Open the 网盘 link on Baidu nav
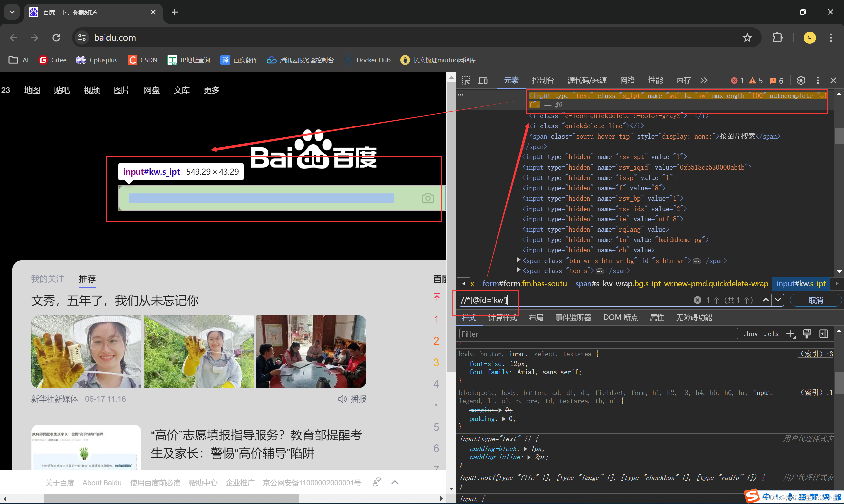 pyautogui.click(x=152, y=90)
